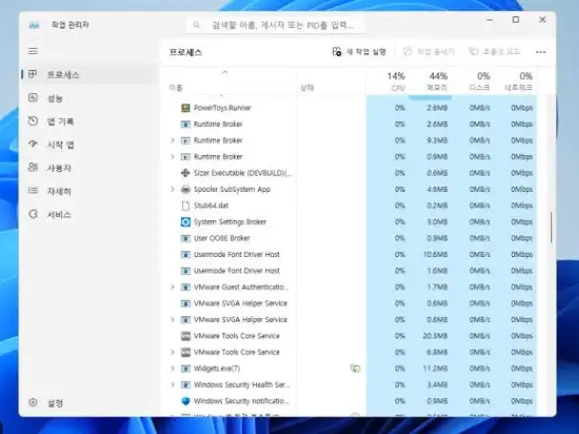The width and height of the screenshot is (579, 434).
Task: Click the process list vertical scrollbar thumb
Action: pos(551,227)
